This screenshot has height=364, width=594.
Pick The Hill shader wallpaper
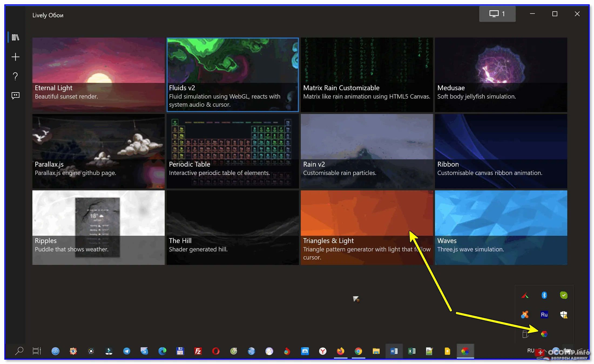[232, 228]
